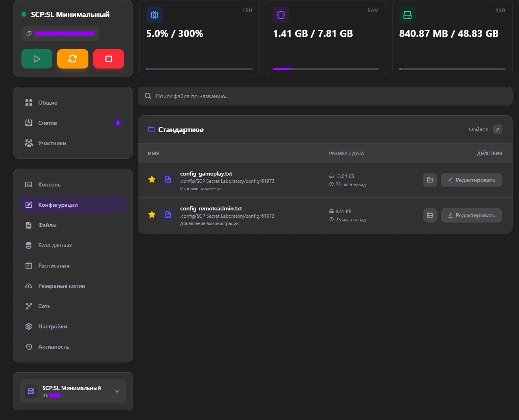The height and width of the screenshot is (420, 519).
Task: Click Редактировать for config_remoteadmin.txt
Action: pyautogui.click(x=472, y=215)
